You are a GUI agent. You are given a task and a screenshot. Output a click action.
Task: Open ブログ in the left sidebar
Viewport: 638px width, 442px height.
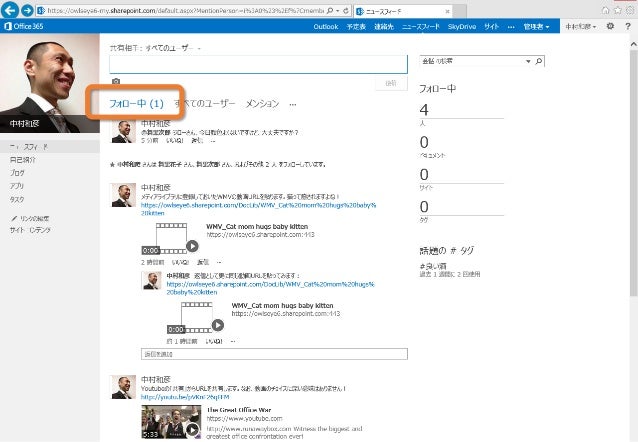point(17,173)
